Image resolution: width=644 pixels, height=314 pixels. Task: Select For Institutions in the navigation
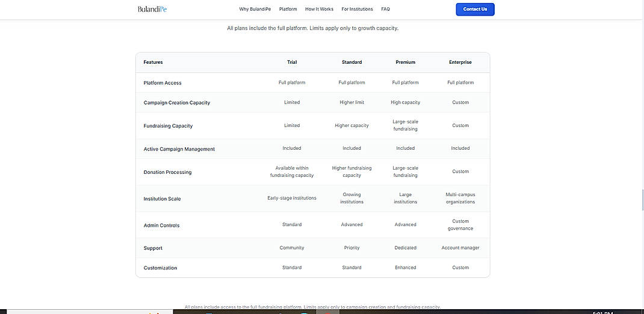point(358,9)
